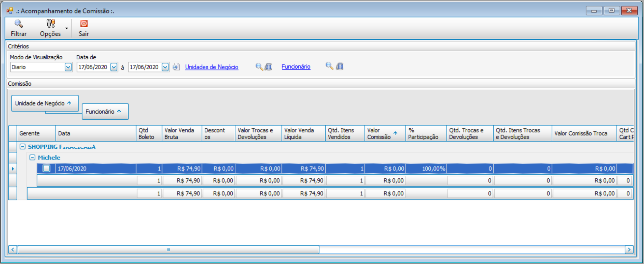Open the start date picker dropdown
Screen dimensions: 644x264
[114, 67]
